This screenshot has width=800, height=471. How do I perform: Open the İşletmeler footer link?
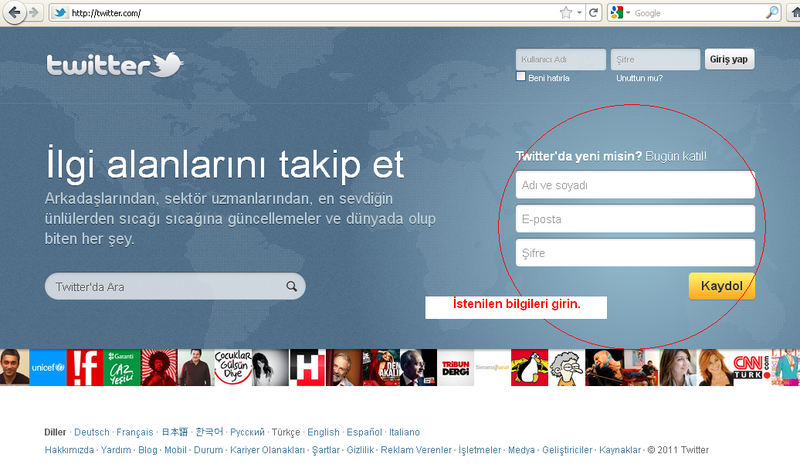pyautogui.click(x=480, y=450)
